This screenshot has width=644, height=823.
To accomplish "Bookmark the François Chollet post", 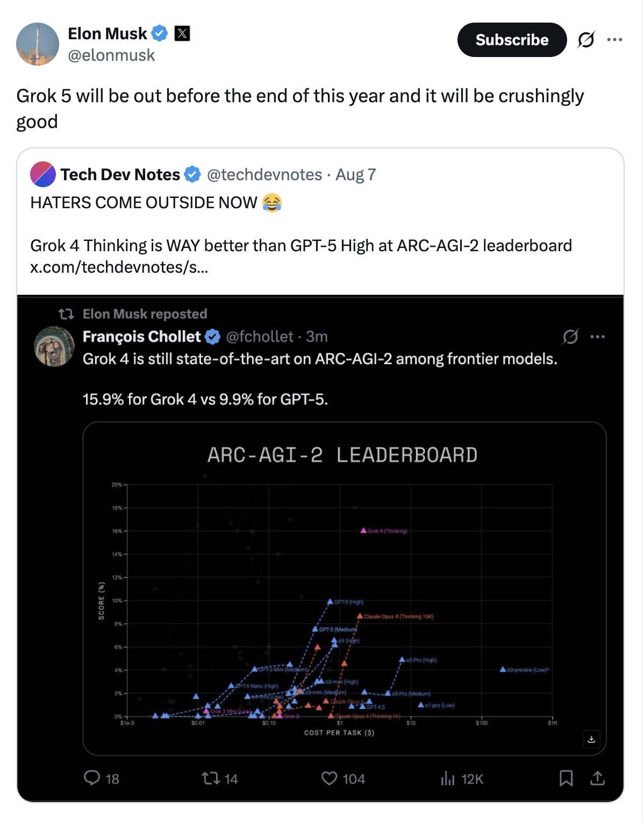I will 566,778.
